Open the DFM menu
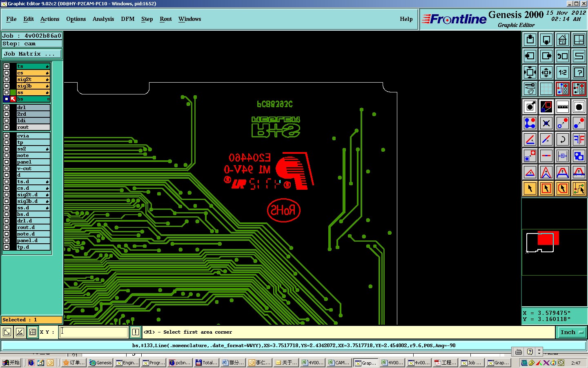This screenshot has width=588, height=368. pyautogui.click(x=128, y=19)
